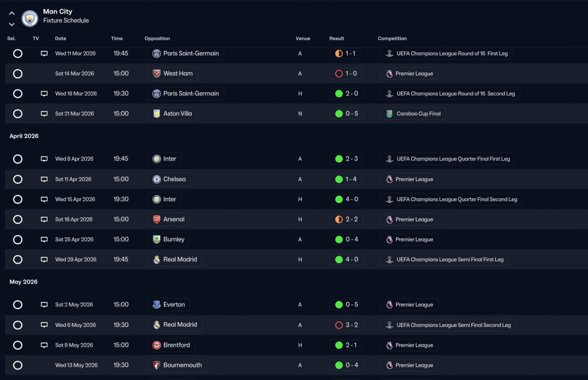
Task: Click the Burnley club crest icon
Action: 157,239
